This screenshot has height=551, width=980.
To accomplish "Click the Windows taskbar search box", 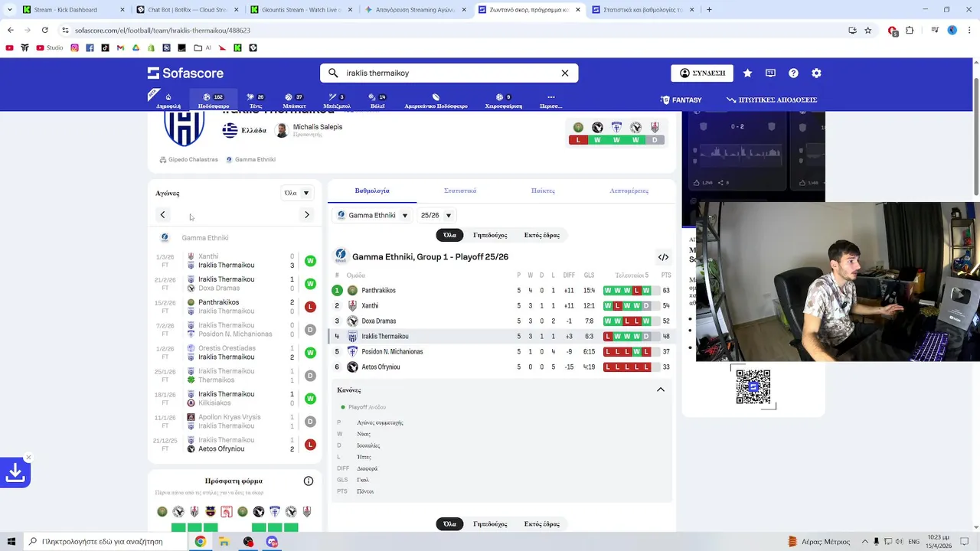I will (104, 542).
